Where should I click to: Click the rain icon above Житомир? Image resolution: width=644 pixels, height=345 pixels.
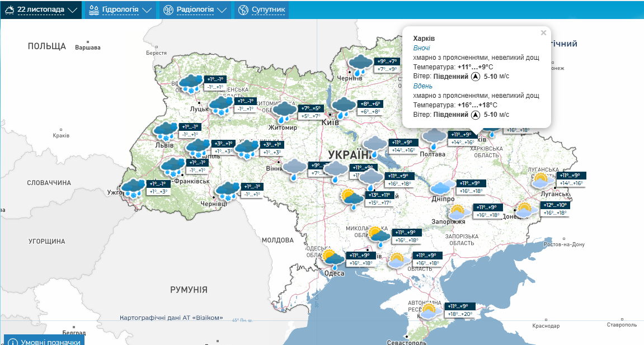284,112
